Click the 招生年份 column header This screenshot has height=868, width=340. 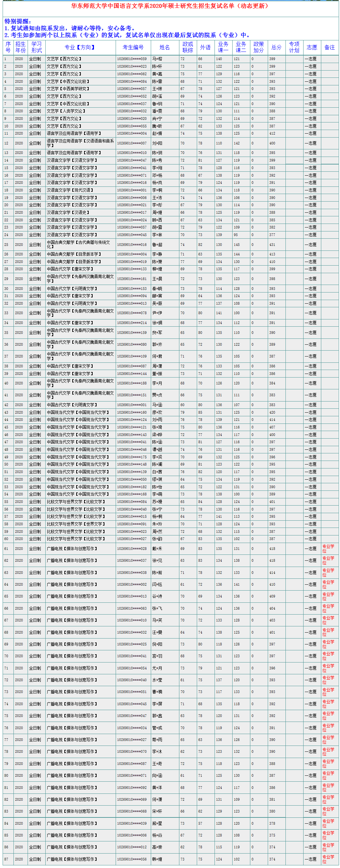coord(21,47)
